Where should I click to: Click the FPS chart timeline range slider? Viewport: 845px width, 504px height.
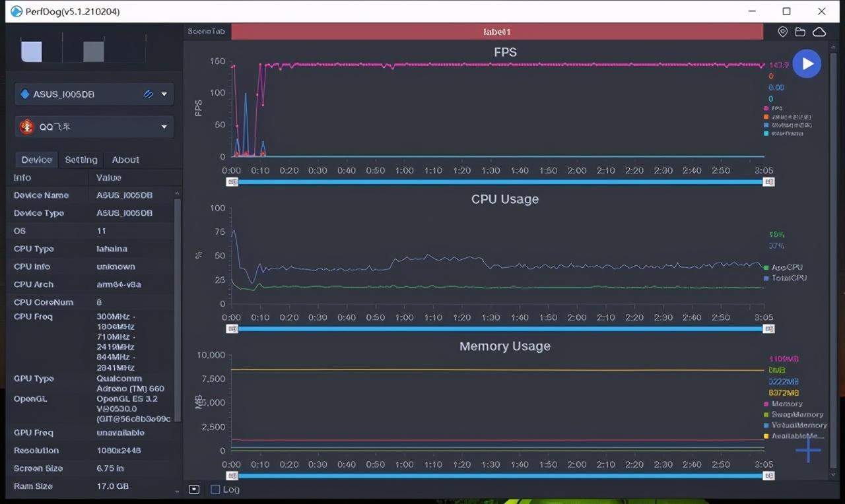(x=500, y=182)
